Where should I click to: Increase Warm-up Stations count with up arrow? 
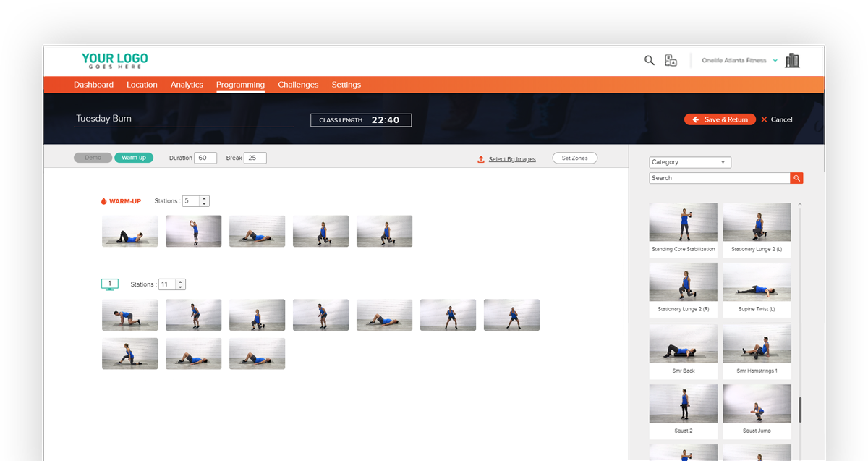tap(205, 198)
